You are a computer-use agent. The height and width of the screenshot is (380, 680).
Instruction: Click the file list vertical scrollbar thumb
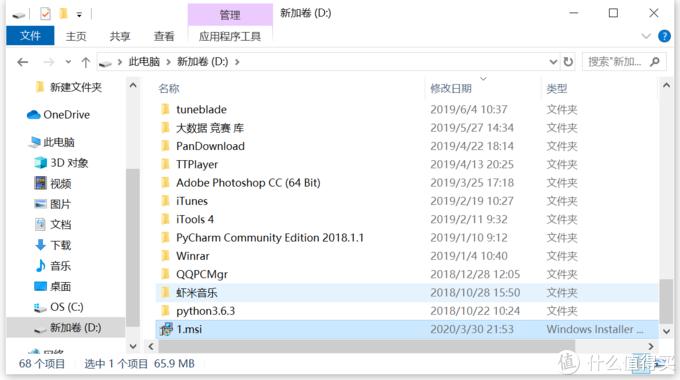(x=666, y=301)
